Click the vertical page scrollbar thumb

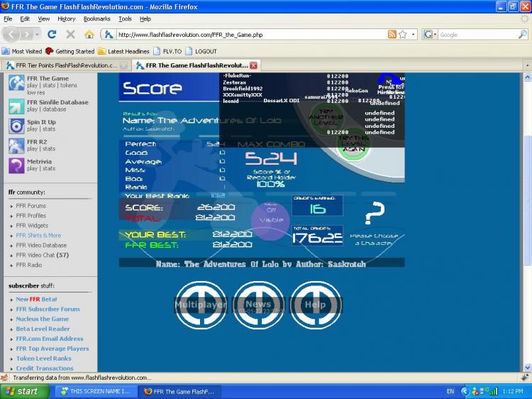pos(527,200)
